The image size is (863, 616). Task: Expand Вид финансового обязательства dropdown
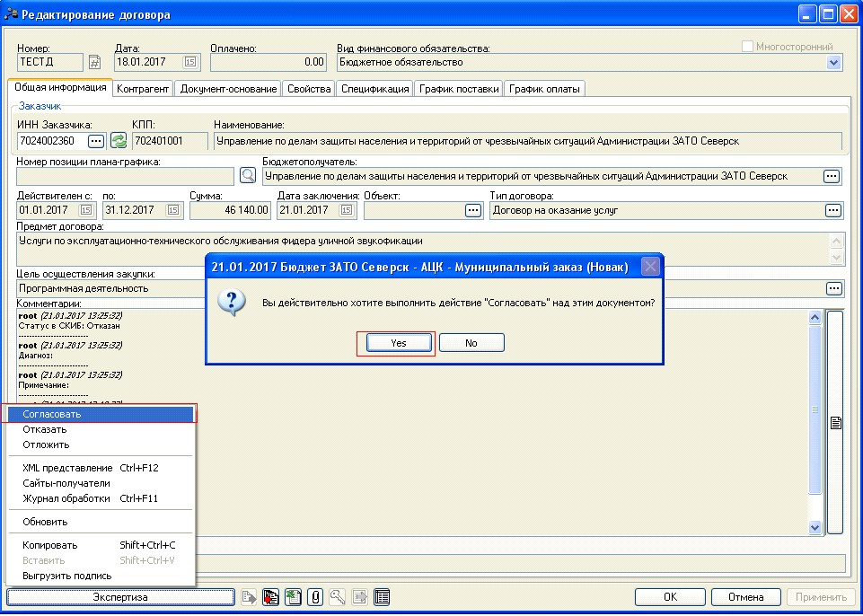(833, 62)
